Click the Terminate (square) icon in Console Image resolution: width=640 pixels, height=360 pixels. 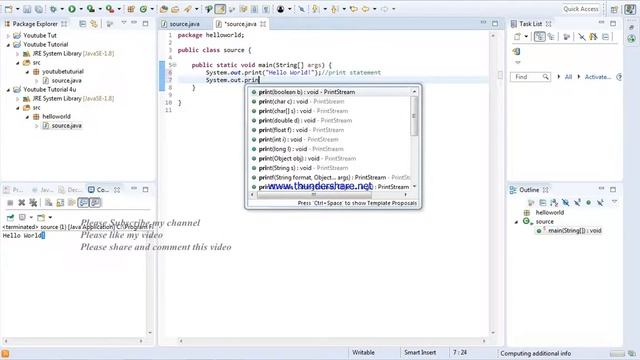coord(10,202)
